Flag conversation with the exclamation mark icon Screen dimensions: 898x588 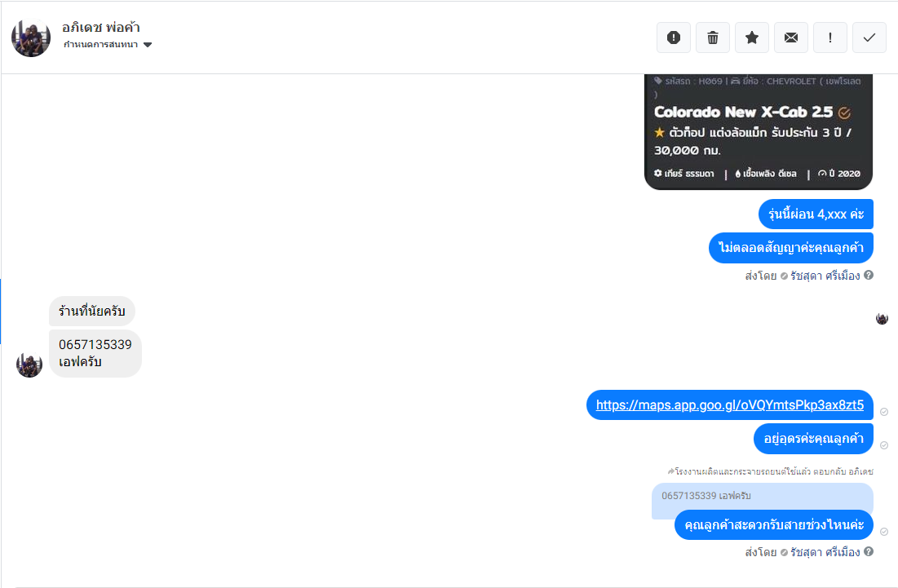829,38
